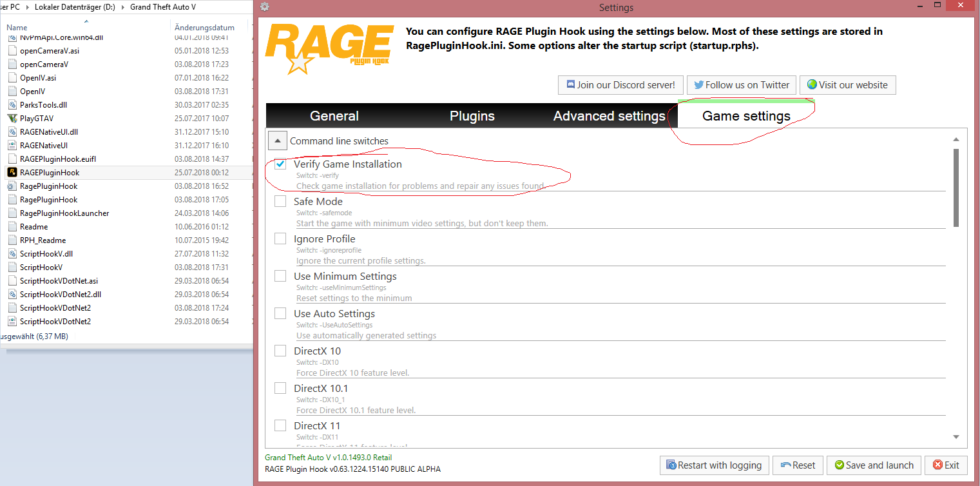Tick the DirectX 10.1 checkbox

(280, 389)
